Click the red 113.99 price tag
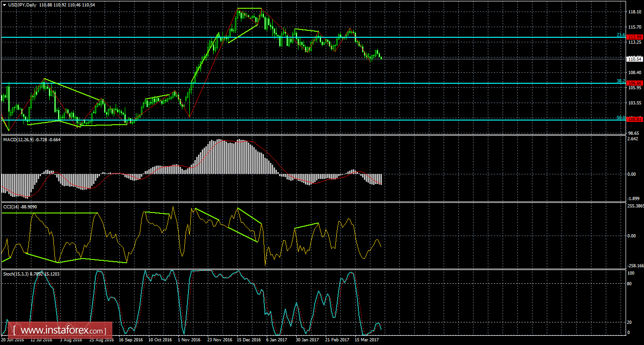 point(635,37)
